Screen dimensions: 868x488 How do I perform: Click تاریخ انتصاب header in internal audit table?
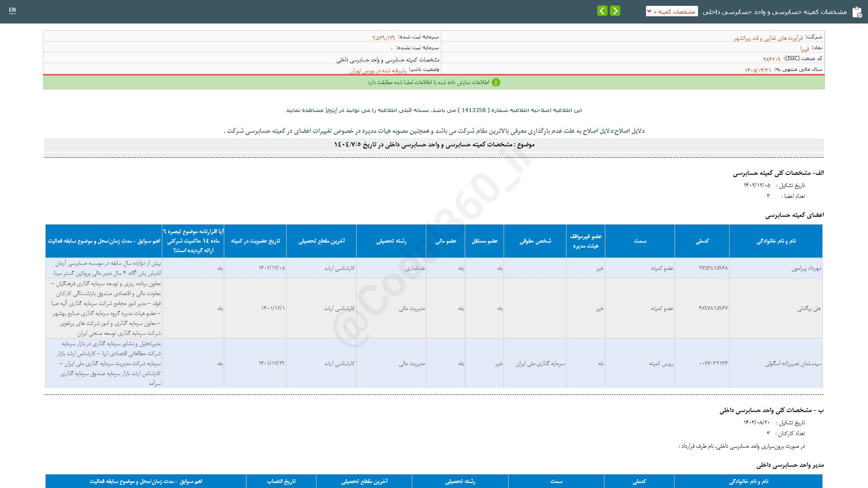click(281, 482)
